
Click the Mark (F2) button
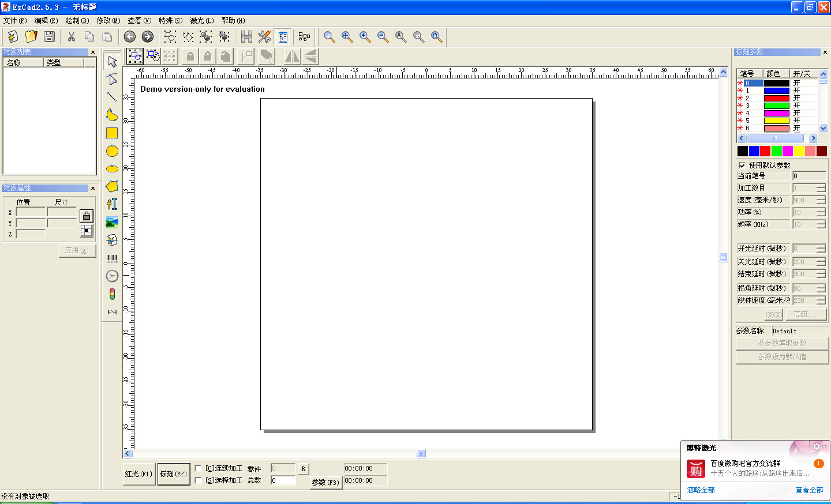point(174,474)
